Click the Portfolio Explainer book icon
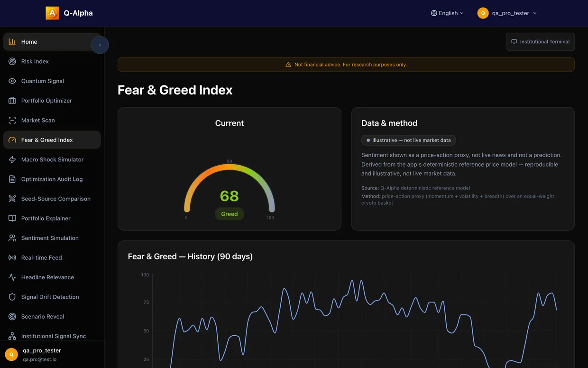Screen dimensions: 588x368 [12, 218]
